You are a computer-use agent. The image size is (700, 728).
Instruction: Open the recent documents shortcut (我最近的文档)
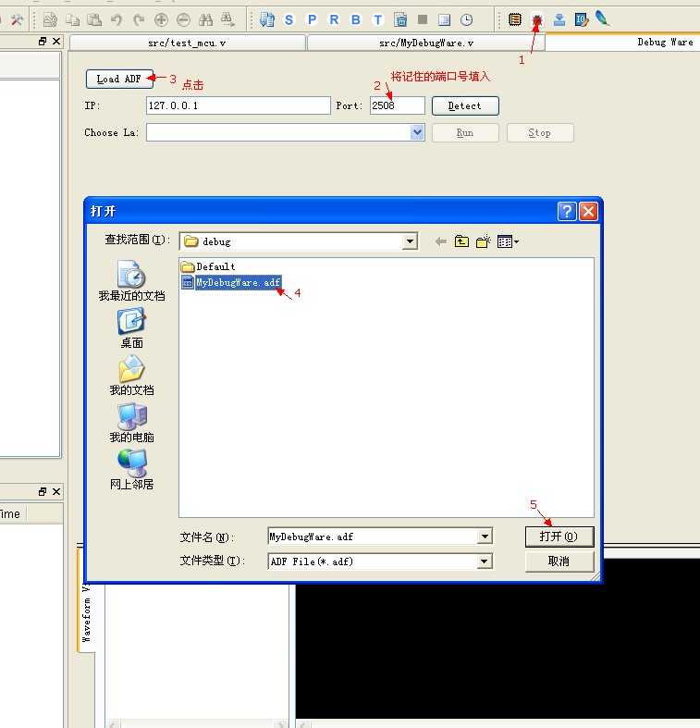click(x=132, y=281)
